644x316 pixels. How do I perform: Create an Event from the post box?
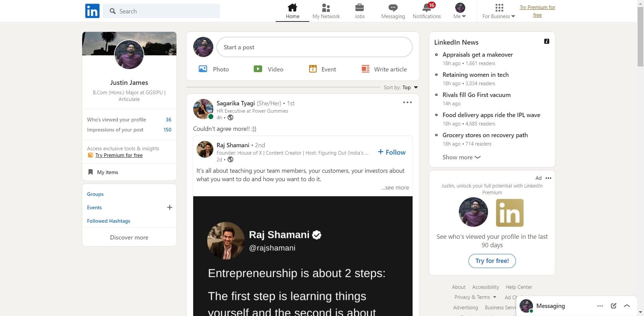(x=322, y=69)
